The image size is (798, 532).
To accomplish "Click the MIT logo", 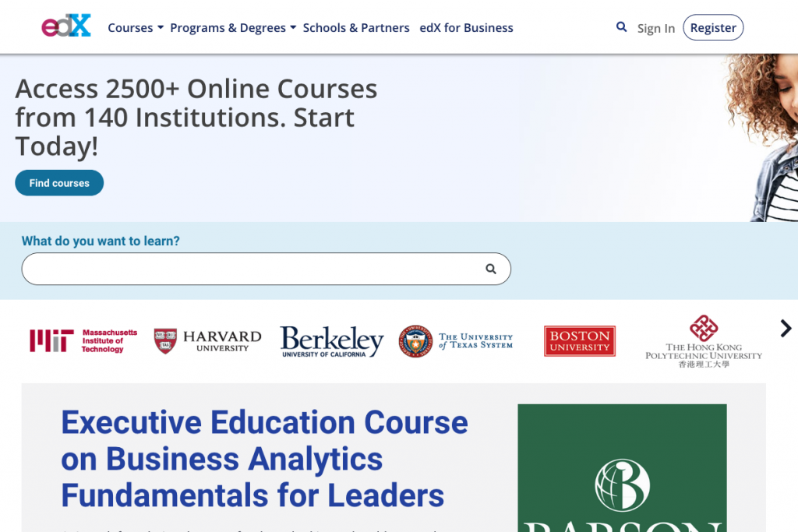I will [83, 340].
